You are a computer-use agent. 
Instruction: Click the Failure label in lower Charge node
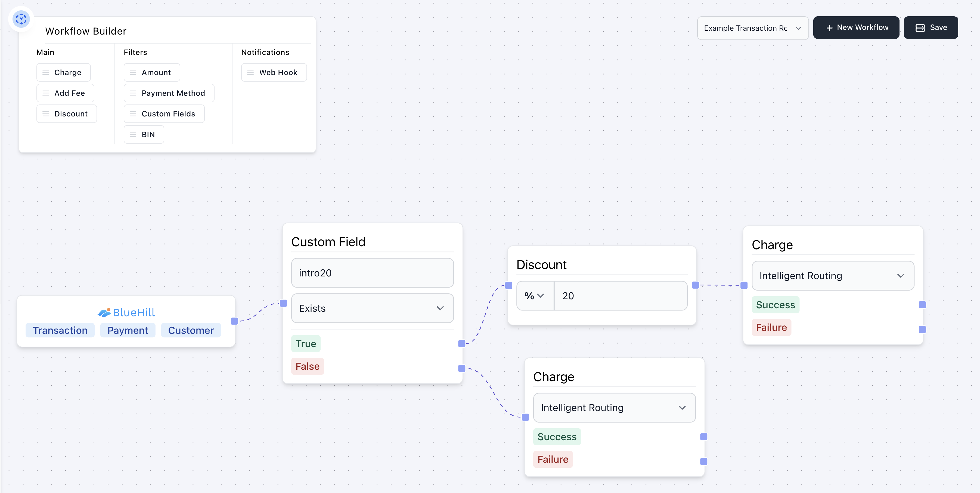(553, 460)
